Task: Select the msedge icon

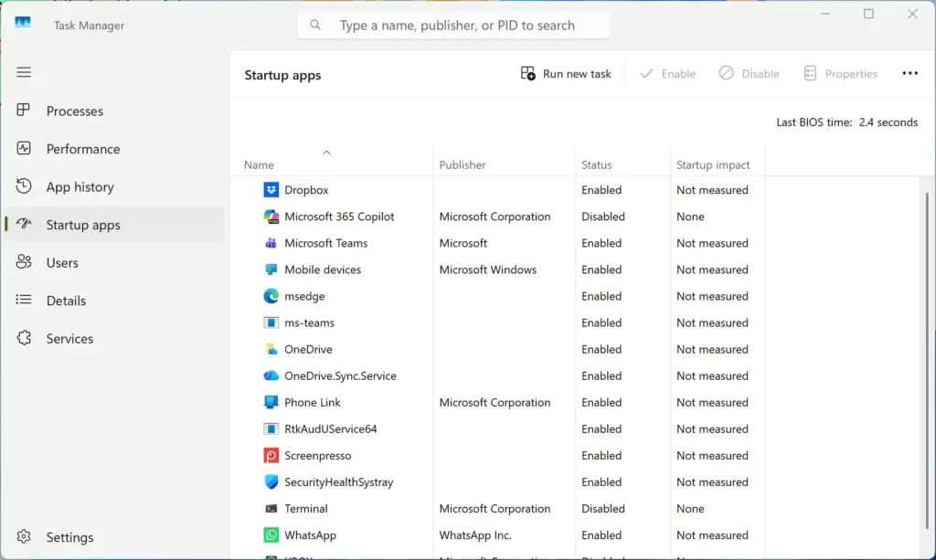Action: click(271, 296)
